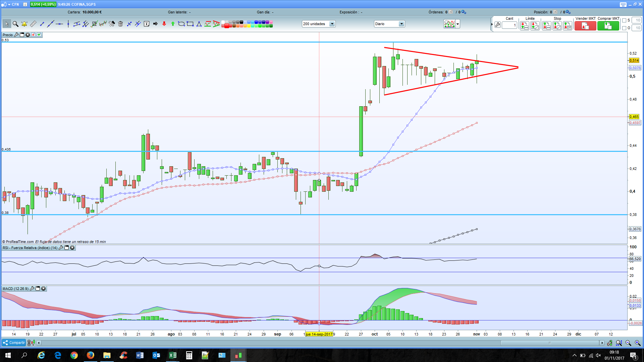Enable the S checkbox

pos(624,20)
